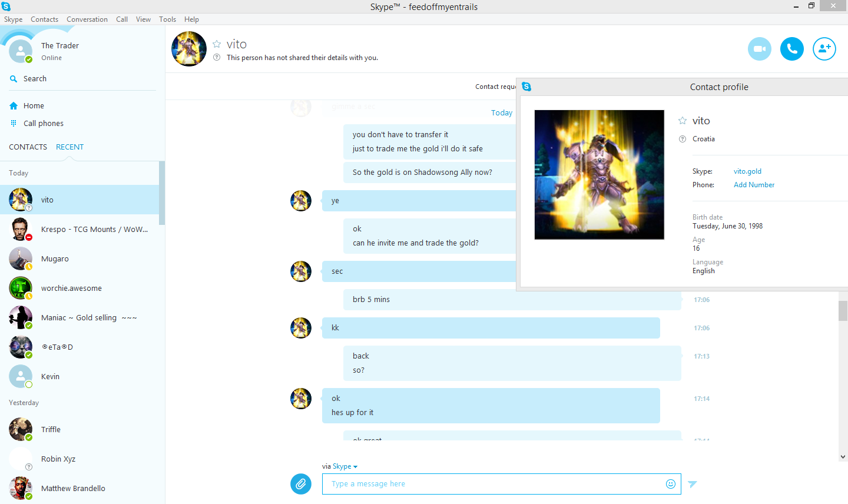Viewport: 848px width, 504px height.
Task: Select the ®eTa®D contact
Action: 79,347
